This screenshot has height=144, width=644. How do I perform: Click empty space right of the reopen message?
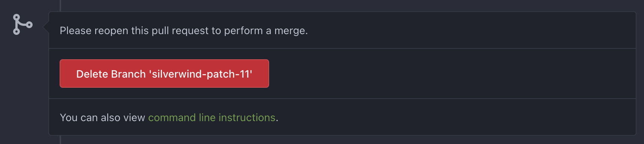469,30
